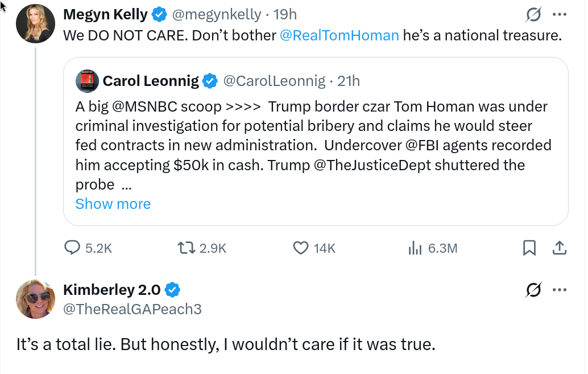Bookmark Megyn Kelly's post

pos(529,248)
